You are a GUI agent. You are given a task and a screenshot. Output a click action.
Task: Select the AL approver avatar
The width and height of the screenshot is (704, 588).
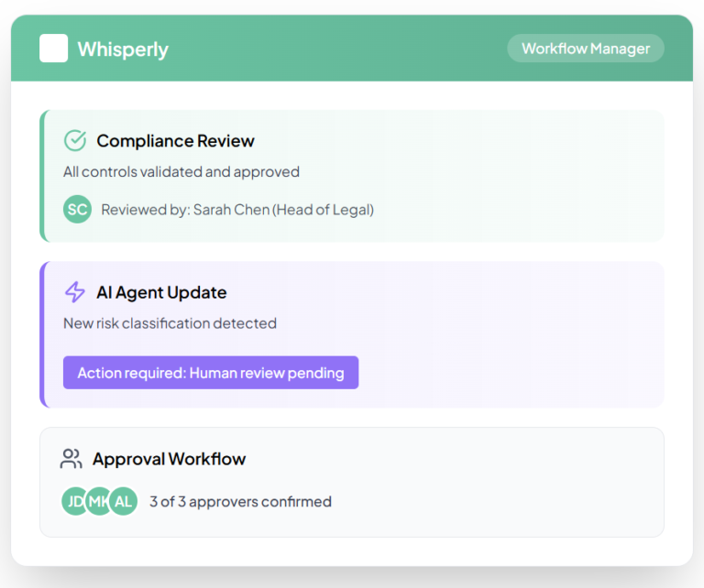[124, 501]
